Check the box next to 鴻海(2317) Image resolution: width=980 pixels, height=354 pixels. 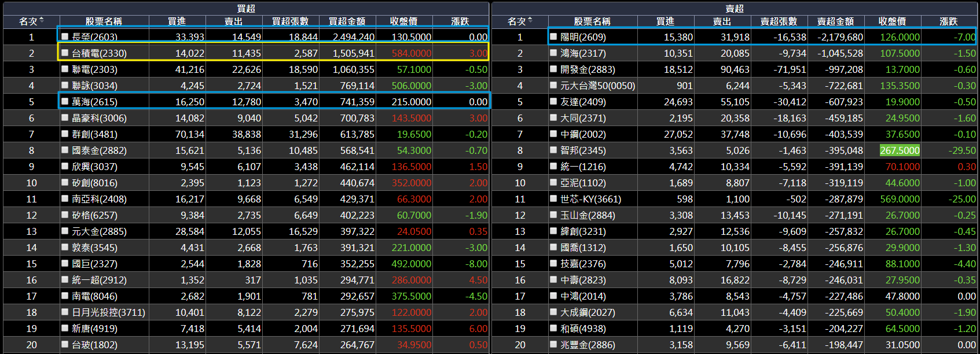554,53
